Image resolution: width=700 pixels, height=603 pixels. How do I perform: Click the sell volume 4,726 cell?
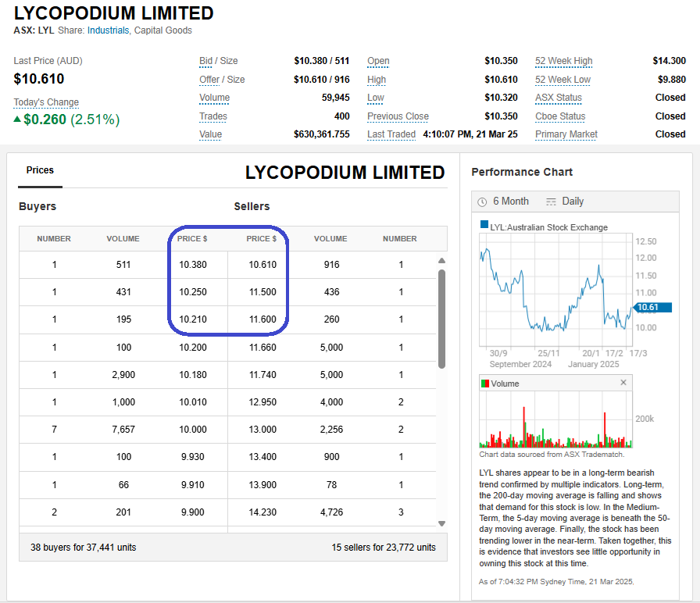[332, 512]
